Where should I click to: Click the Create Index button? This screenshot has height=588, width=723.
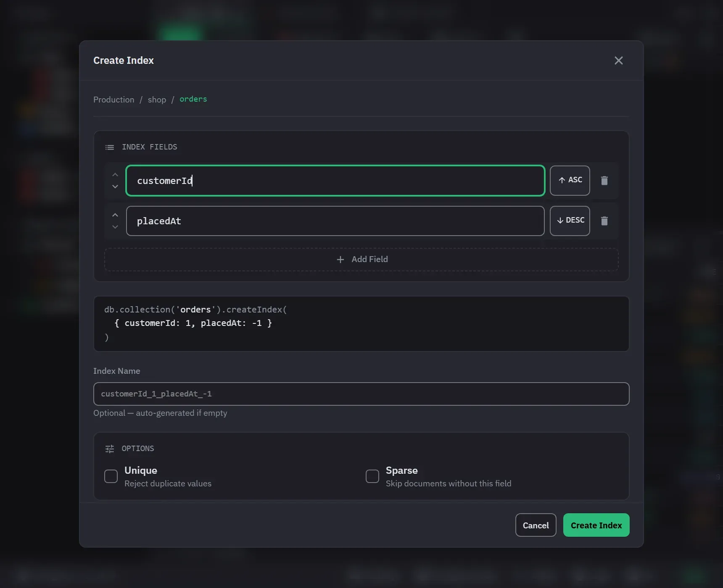tap(596, 525)
